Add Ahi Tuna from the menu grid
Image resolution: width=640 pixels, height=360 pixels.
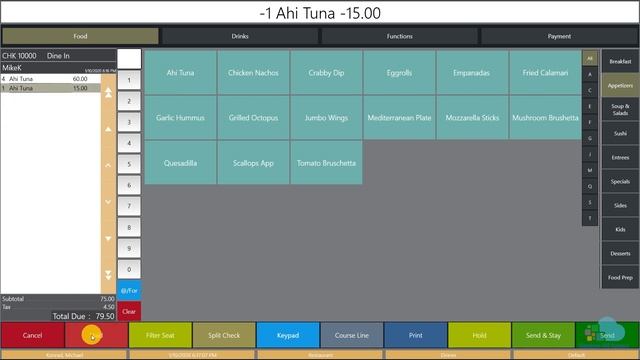pyautogui.click(x=180, y=73)
